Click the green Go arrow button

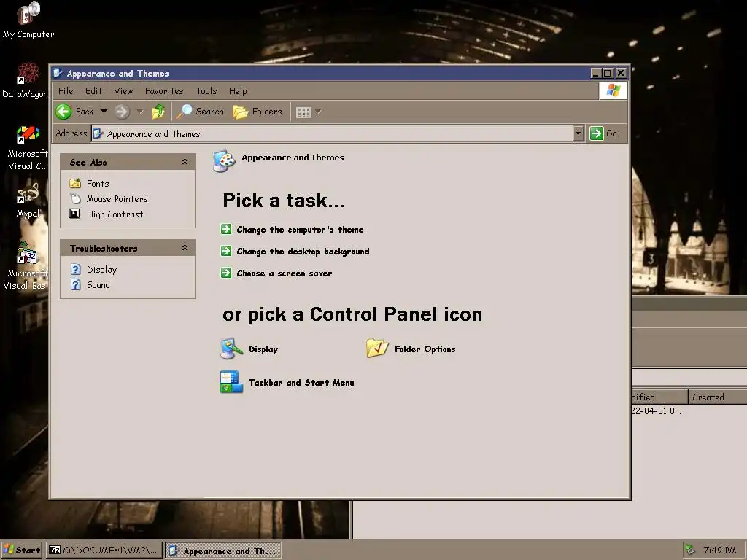[597, 133]
